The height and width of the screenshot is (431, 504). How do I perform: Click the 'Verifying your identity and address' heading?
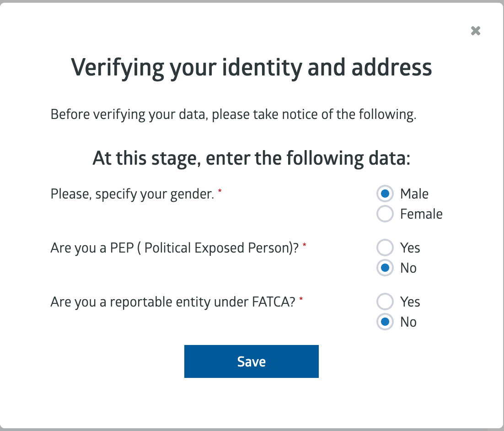point(252,68)
